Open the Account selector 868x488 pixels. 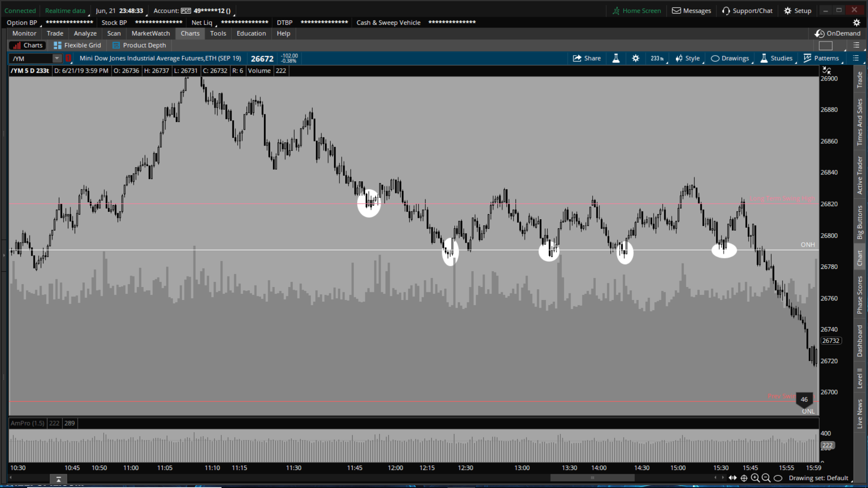pyautogui.click(x=194, y=11)
